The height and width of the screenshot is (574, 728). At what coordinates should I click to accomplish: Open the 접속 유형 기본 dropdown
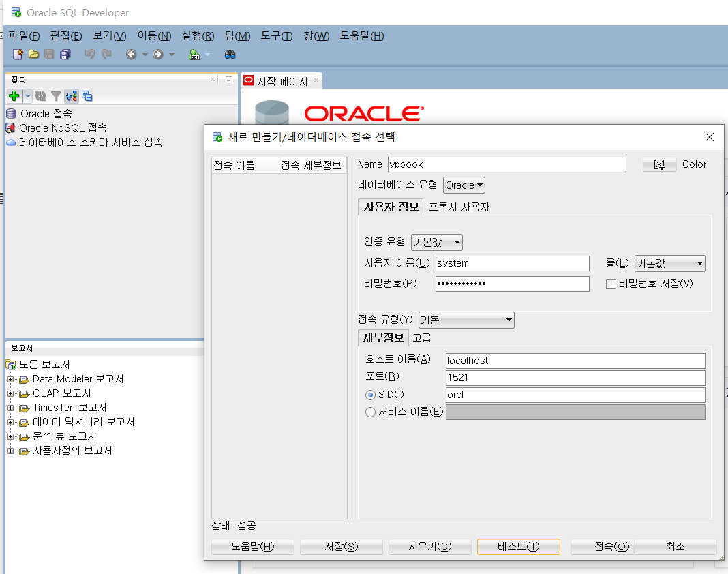(x=466, y=320)
